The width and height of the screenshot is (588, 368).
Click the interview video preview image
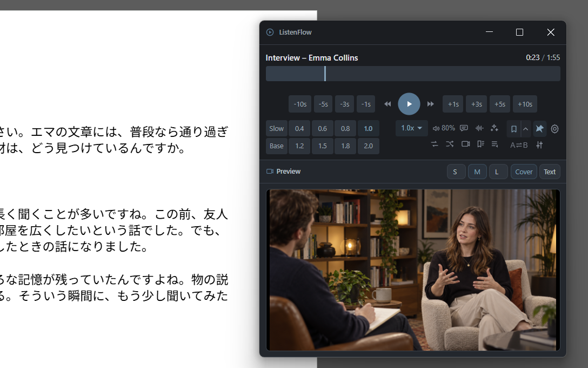pos(413,270)
